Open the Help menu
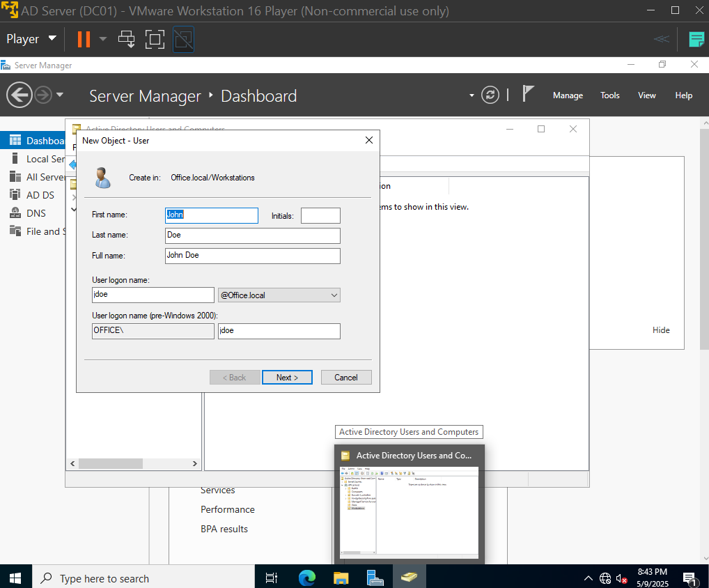The image size is (709, 588). pos(684,95)
